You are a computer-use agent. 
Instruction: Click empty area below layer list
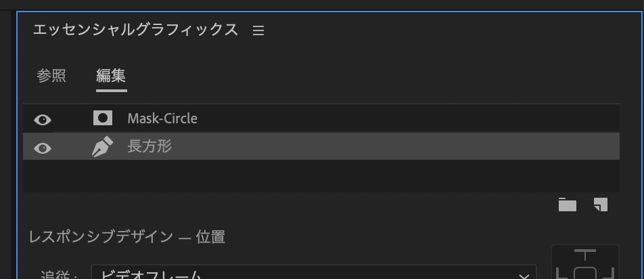(x=321, y=176)
